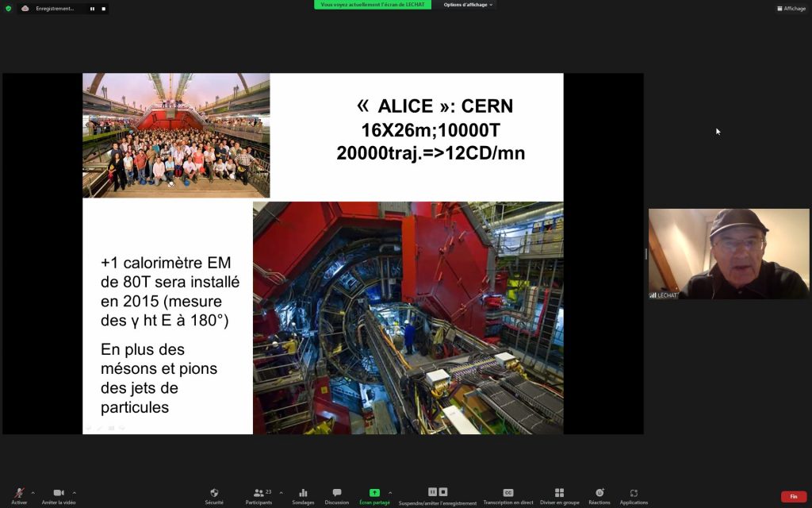Open Diviser en groupe breakout rooms
This screenshot has height=508, width=812.
click(x=559, y=496)
